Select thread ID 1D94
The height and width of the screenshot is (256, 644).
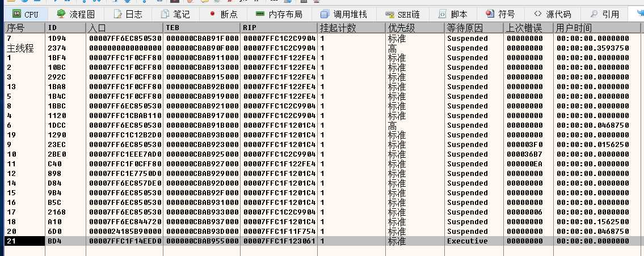tap(57, 39)
